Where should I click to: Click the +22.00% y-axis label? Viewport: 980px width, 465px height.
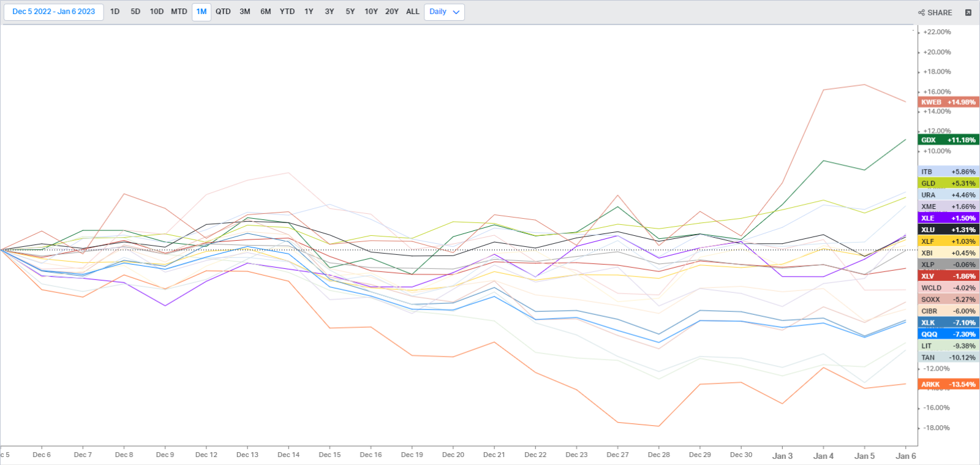pyautogui.click(x=937, y=32)
